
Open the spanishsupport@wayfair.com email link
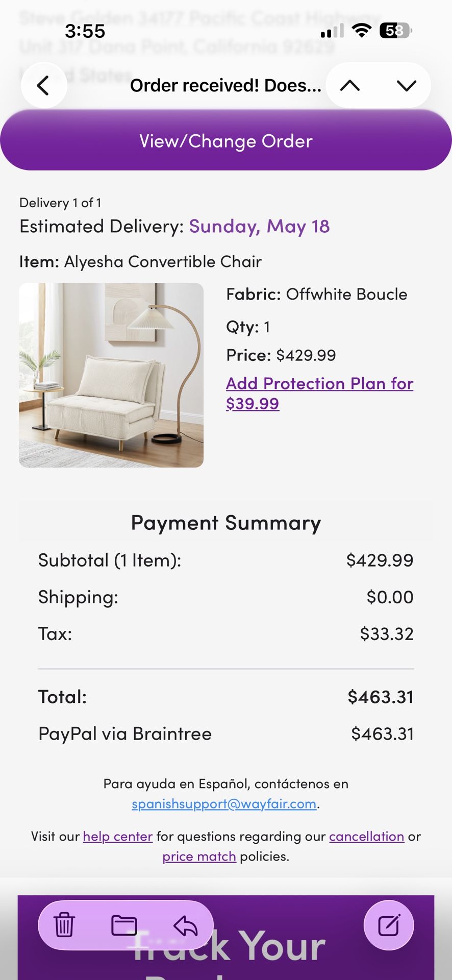click(x=224, y=804)
